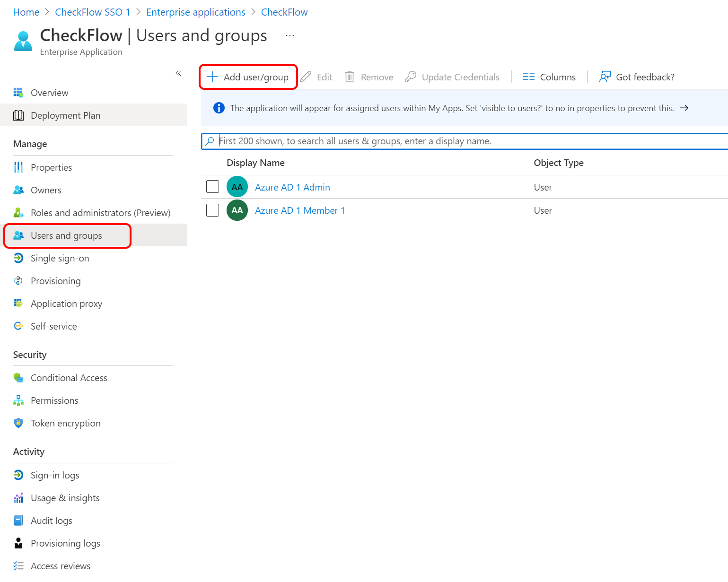Sort by the Display Name column header
728x582 pixels.
[255, 163]
